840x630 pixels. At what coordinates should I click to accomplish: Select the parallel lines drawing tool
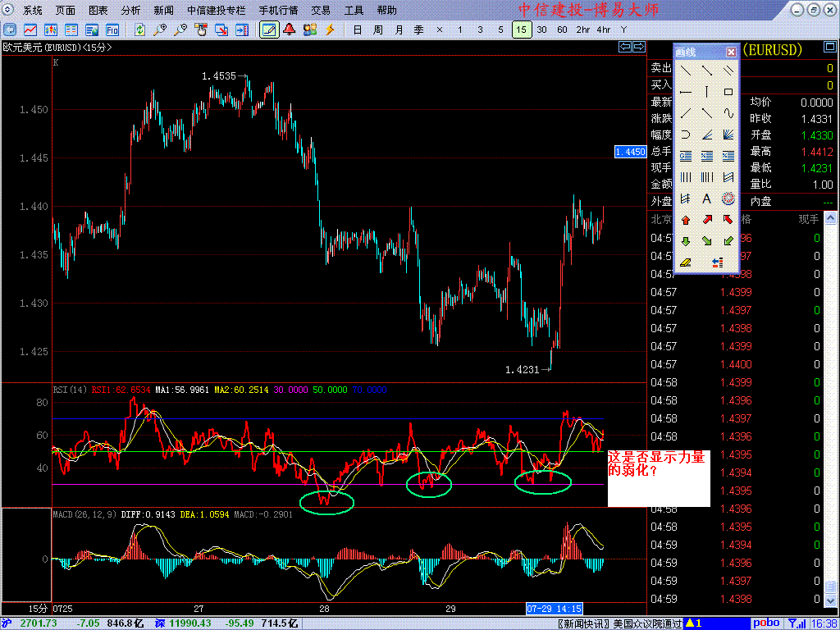(x=728, y=71)
